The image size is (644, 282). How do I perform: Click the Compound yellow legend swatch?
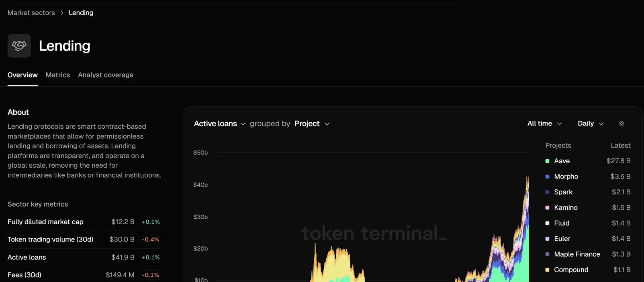click(547, 270)
